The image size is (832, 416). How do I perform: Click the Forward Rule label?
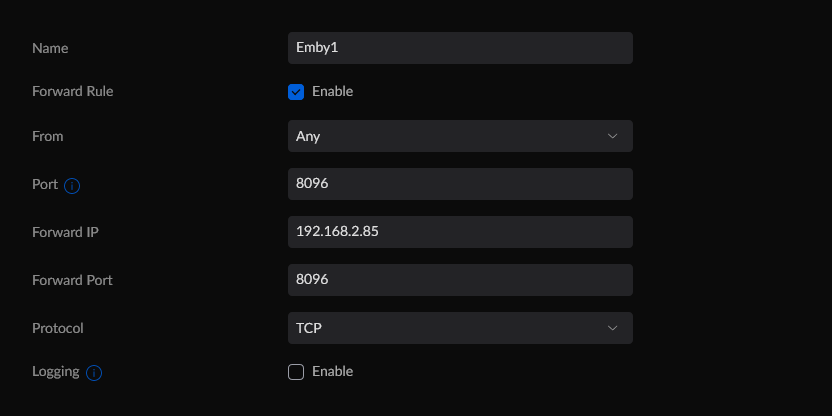[72, 92]
